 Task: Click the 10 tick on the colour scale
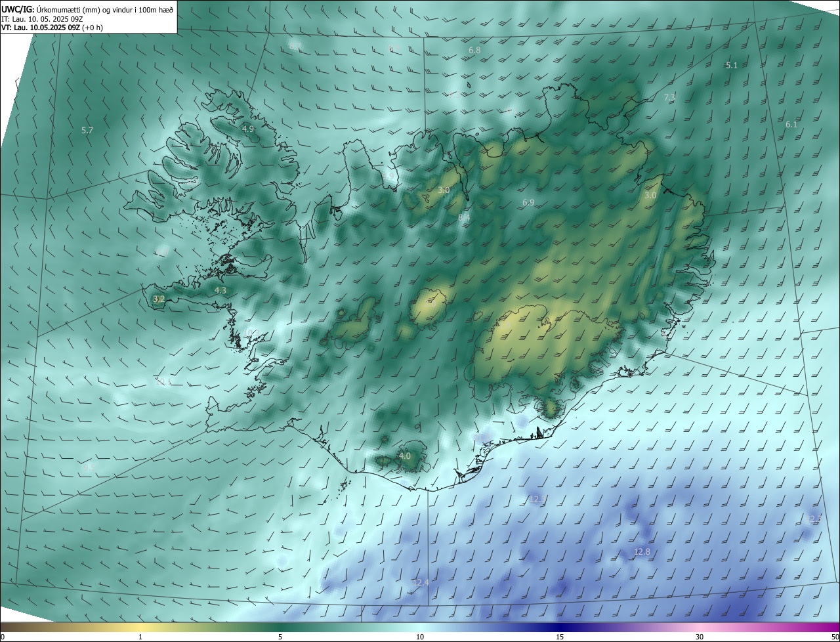coord(420,637)
